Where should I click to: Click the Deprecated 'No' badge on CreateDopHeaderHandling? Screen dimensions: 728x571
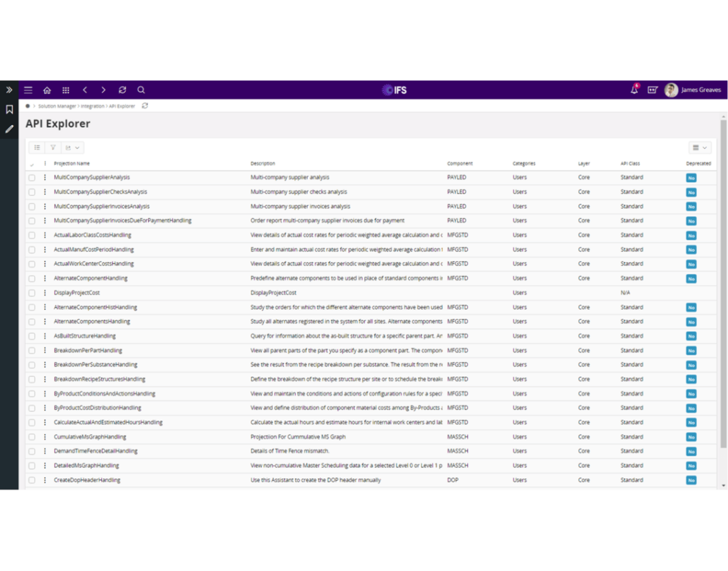point(691,480)
